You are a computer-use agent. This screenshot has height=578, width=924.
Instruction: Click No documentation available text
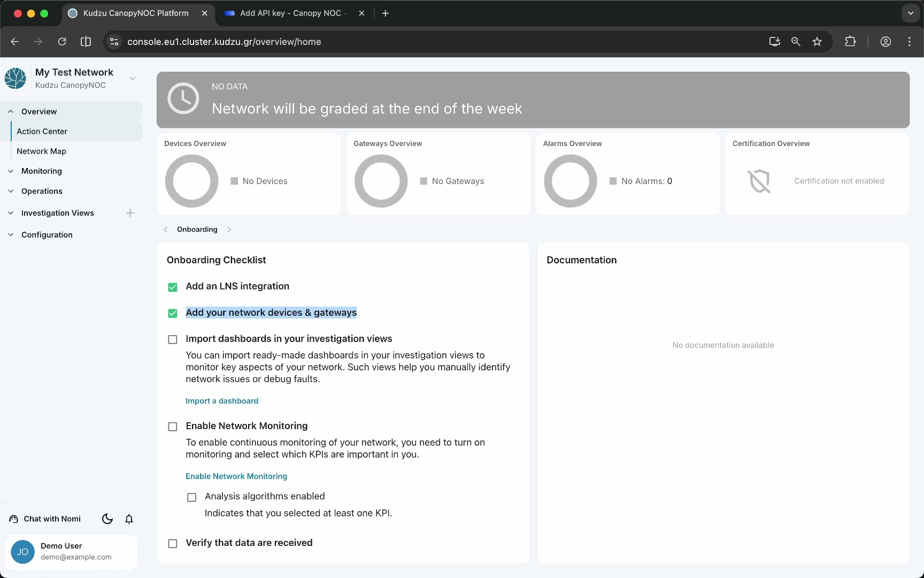coord(723,345)
